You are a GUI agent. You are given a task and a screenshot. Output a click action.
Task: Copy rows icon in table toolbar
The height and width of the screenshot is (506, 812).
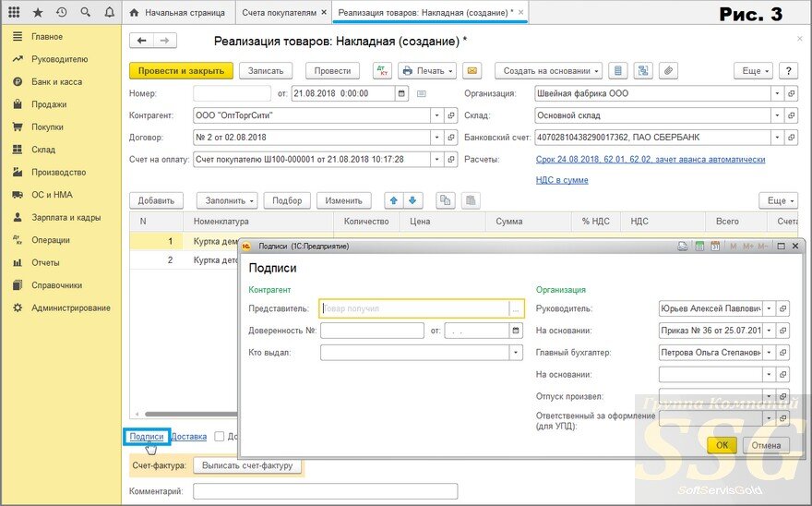click(446, 200)
